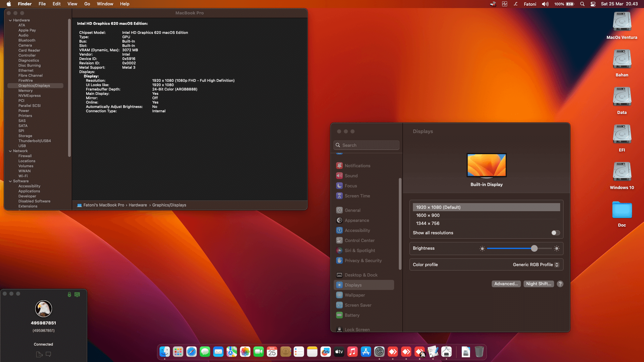Open the Window menu in the menu bar
644x362 pixels.
[x=105, y=4]
